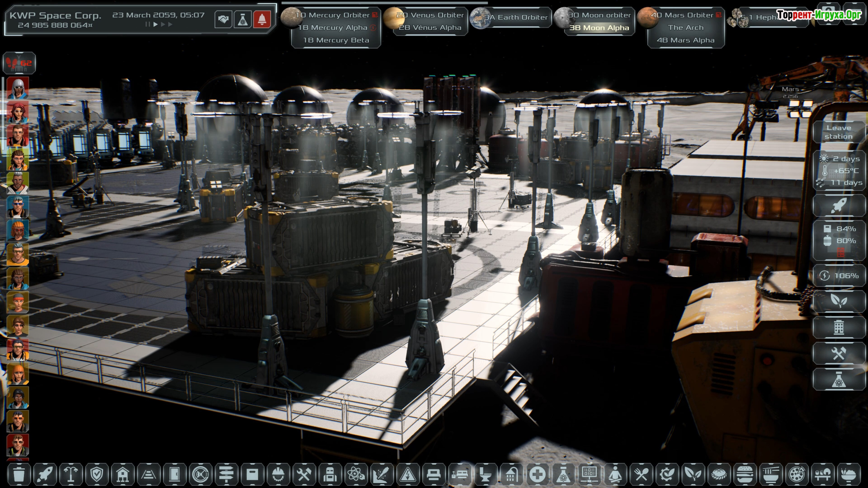Select the first crew member portrait
The width and height of the screenshot is (868, 488).
18,88
